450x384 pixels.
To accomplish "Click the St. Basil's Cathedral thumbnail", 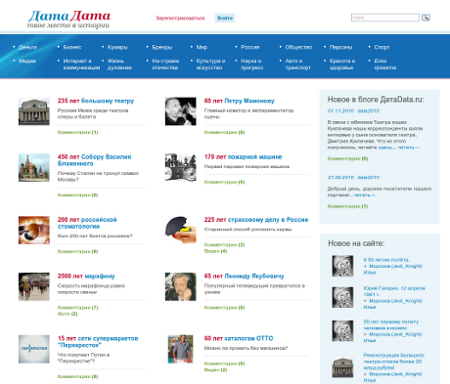I will point(34,168).
